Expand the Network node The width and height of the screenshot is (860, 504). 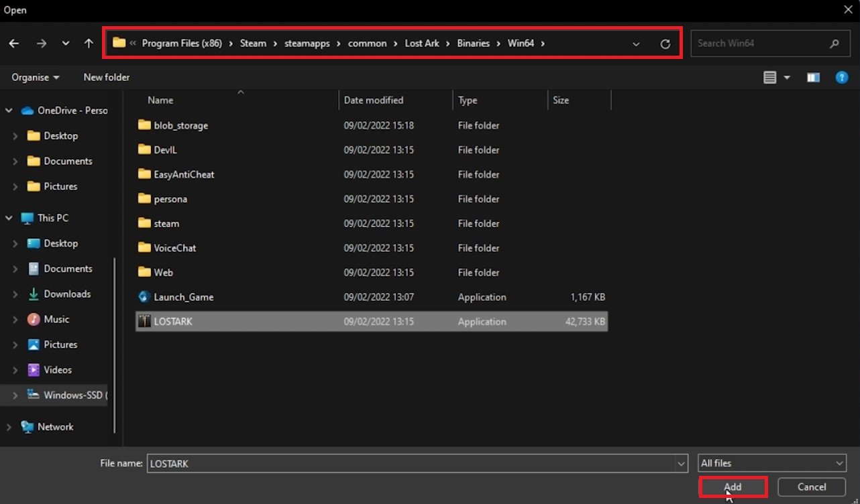tap(9, 427)
